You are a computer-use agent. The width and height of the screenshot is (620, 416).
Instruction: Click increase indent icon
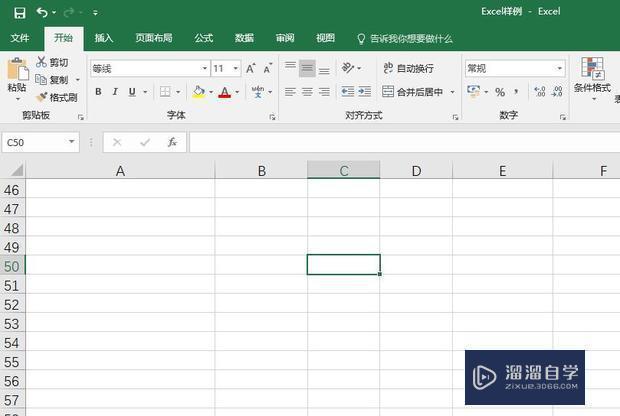point(365,92)
